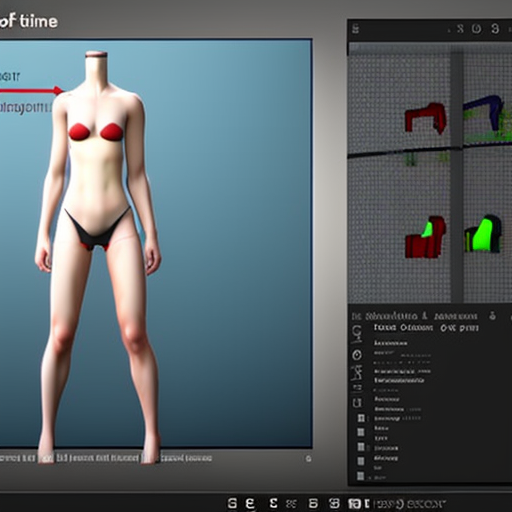
Task: Pick the red bra top on the mannequin
Action: tap(96, 132)
